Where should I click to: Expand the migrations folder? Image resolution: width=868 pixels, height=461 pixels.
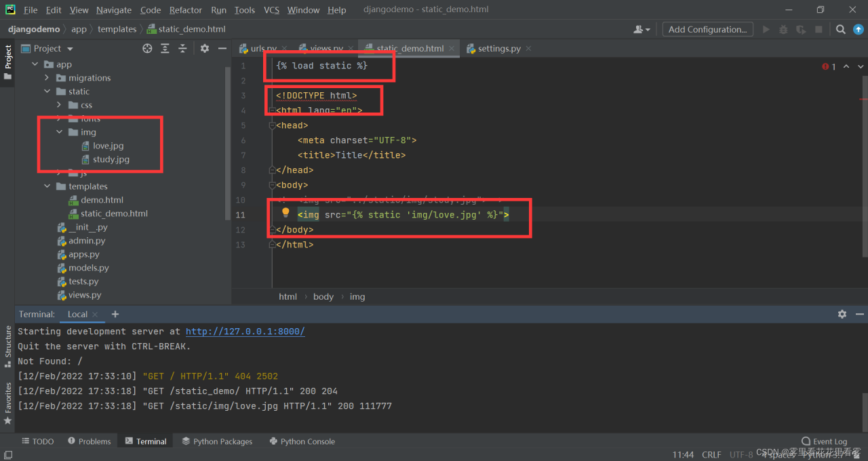(47, 78)
